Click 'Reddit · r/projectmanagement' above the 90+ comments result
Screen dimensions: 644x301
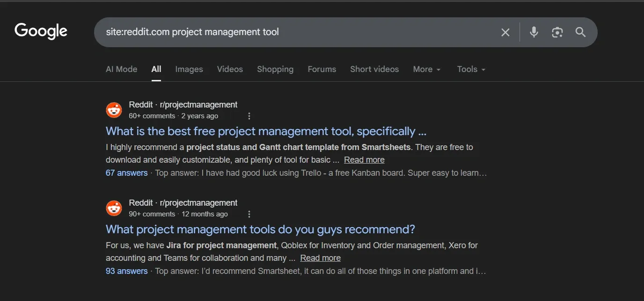point(183,203)
